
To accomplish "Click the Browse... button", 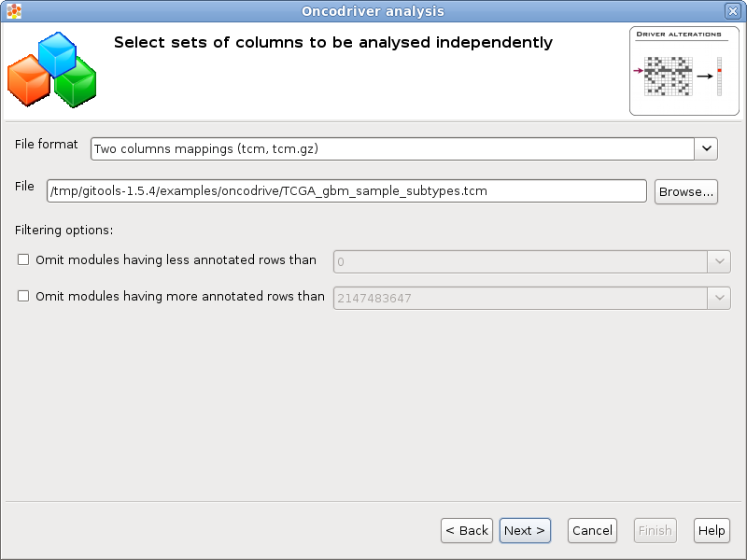I will [685, 190].
